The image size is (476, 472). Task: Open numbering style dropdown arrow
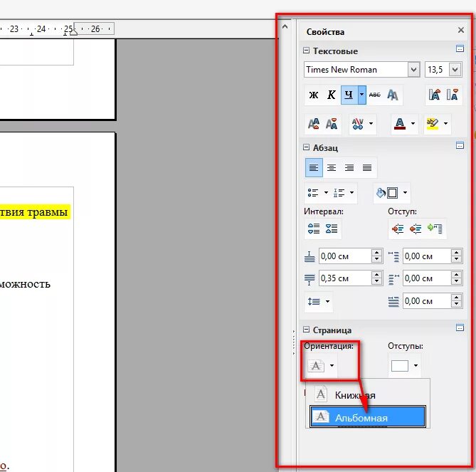[351, 192]
